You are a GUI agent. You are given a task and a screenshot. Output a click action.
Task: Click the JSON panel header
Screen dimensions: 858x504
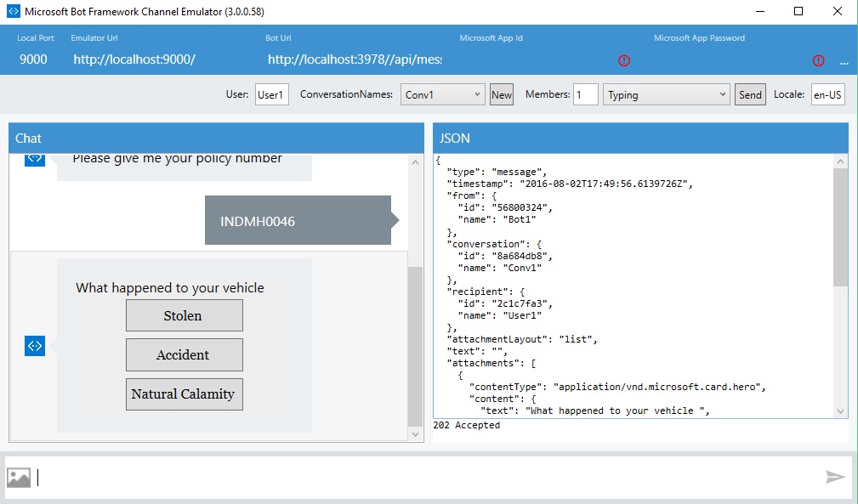coord(641,139)
